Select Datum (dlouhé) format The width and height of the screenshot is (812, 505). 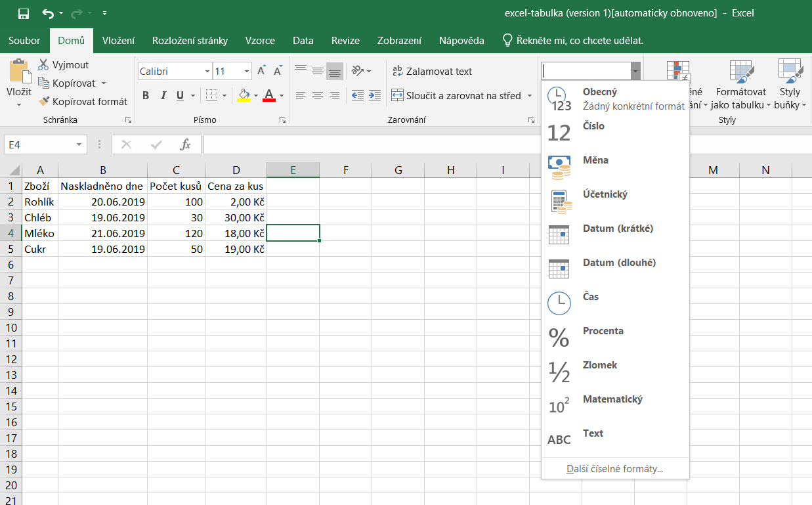[x=615, y=269]
